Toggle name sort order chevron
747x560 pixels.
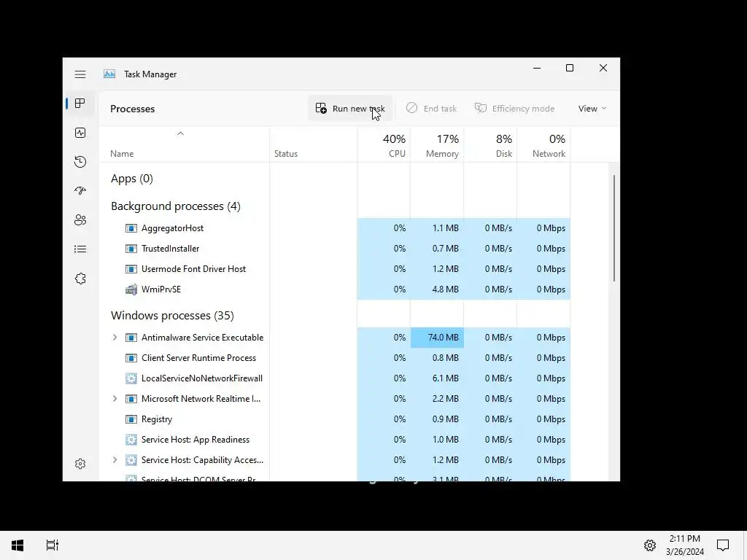[x=181, y=134]
